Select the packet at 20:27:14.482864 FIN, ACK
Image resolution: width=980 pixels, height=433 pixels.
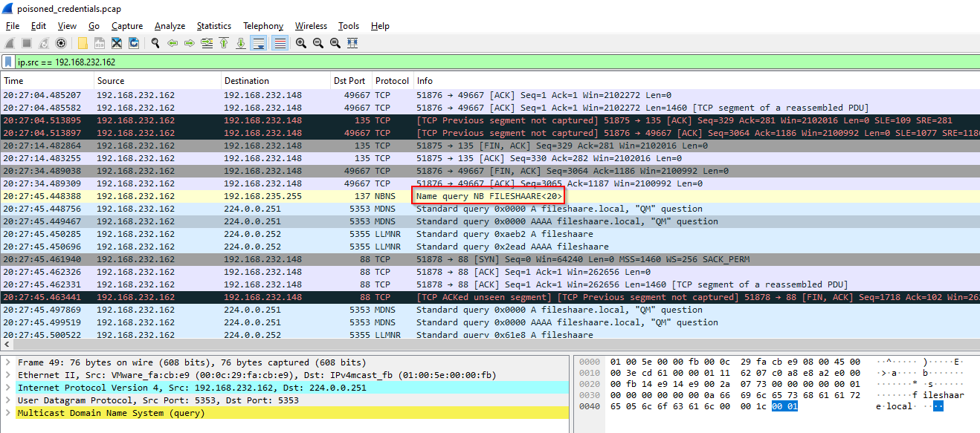coord(490,146)
